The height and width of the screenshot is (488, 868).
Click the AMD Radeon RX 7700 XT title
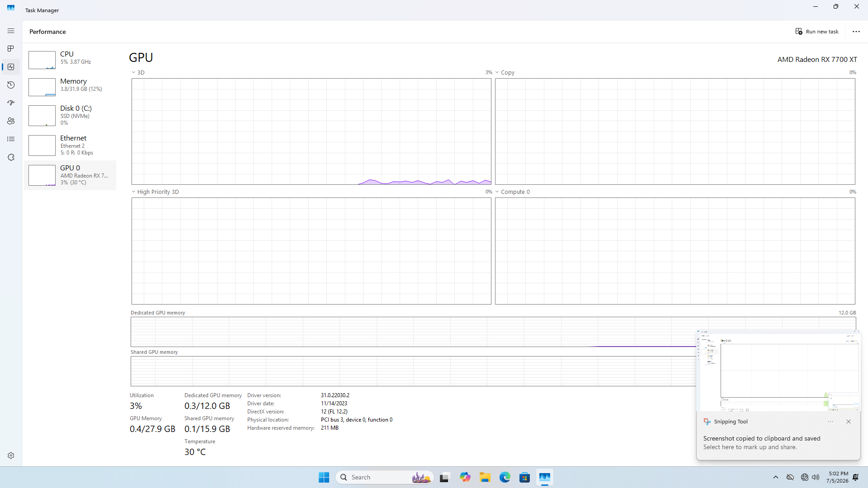tap(817, 59)
